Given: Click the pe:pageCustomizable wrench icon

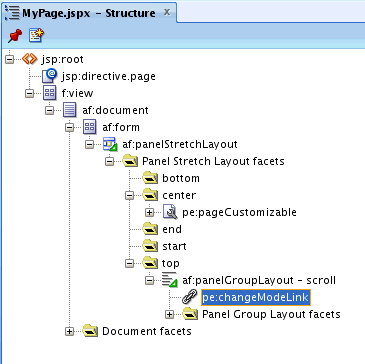Looking at the screenshot, I should (x=170, y=212).
